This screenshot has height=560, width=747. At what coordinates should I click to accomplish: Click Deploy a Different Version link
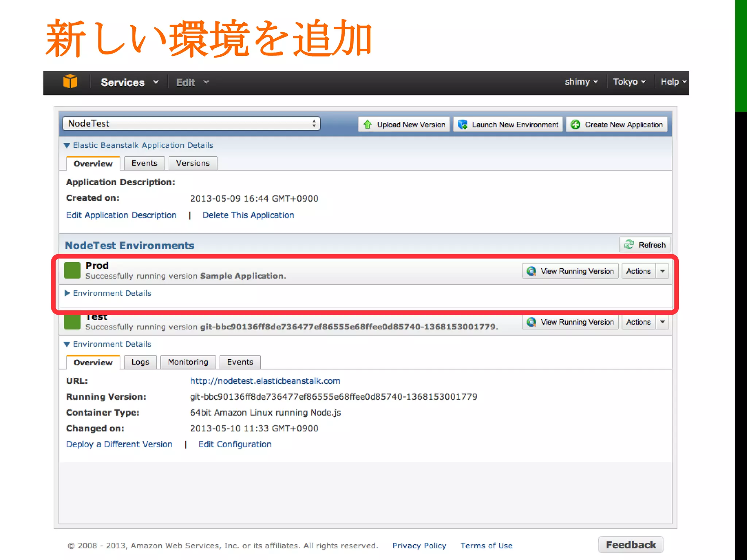point(119,444)
